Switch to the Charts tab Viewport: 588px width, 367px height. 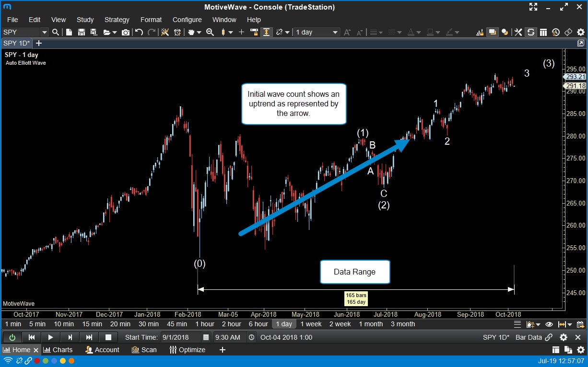pyautogui.click(x=57, y=350)
